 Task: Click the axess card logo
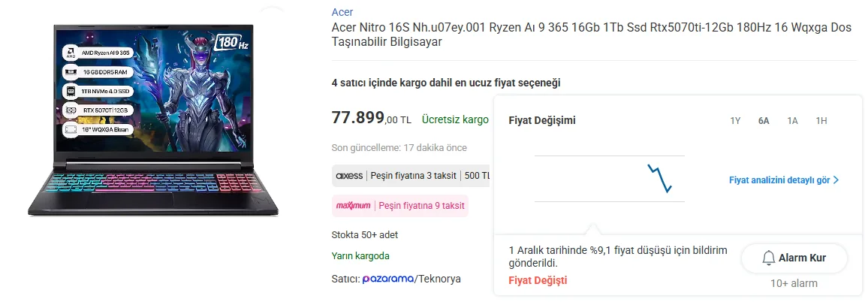349,176
